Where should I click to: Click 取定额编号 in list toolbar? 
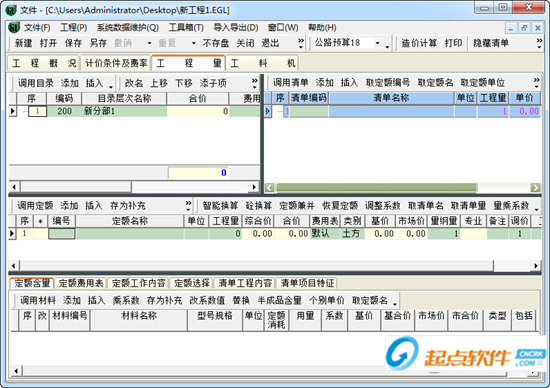click(388, 82)
